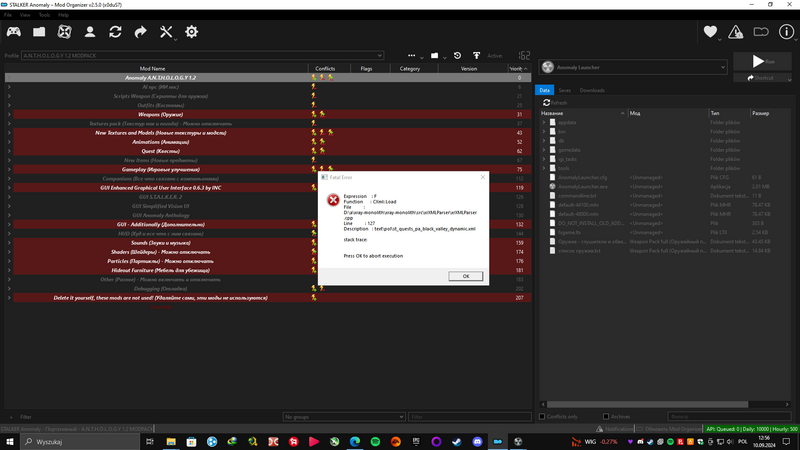Click the Notifications warning triangle icon
Screen dimensions: 800x450
click(737, 33)
